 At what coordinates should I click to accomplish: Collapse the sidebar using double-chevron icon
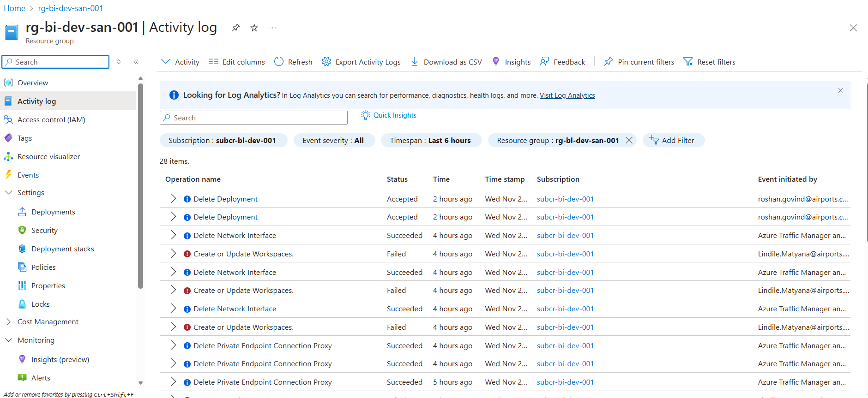click(x=136, y=62)
